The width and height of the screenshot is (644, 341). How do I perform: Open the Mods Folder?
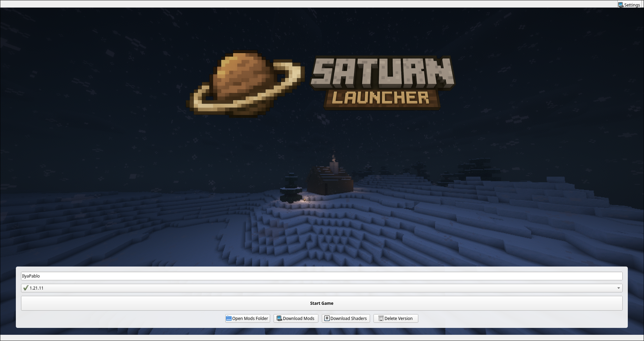(247, 318)
